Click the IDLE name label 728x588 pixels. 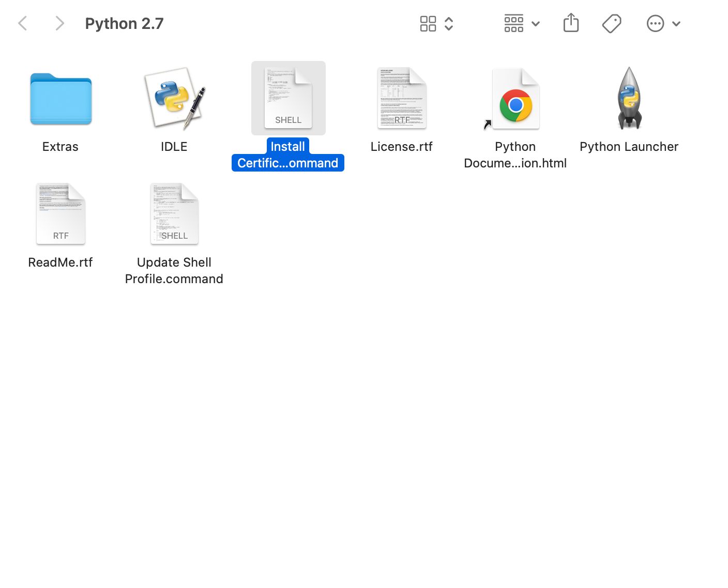tap(174, 147)
